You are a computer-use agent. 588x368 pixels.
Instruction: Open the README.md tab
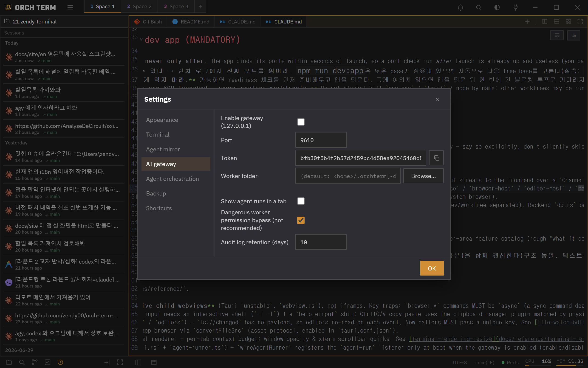coord(191,22)
